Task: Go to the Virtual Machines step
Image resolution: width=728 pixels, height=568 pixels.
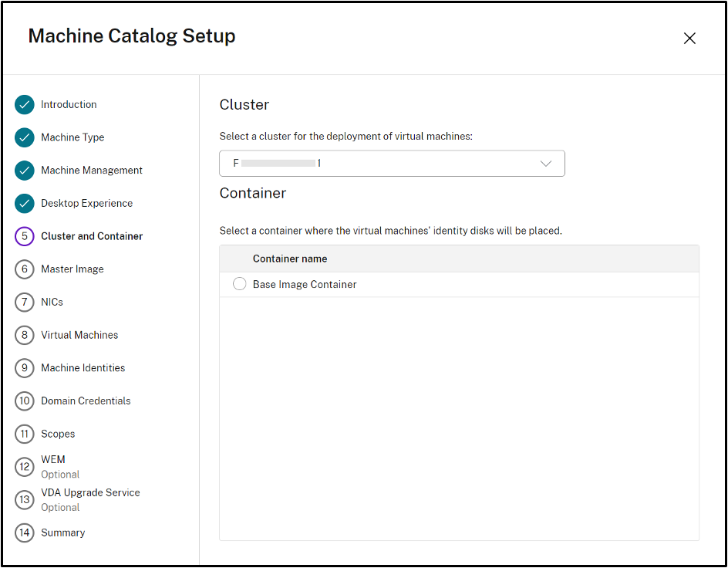Action: click(x=79, y=335)
